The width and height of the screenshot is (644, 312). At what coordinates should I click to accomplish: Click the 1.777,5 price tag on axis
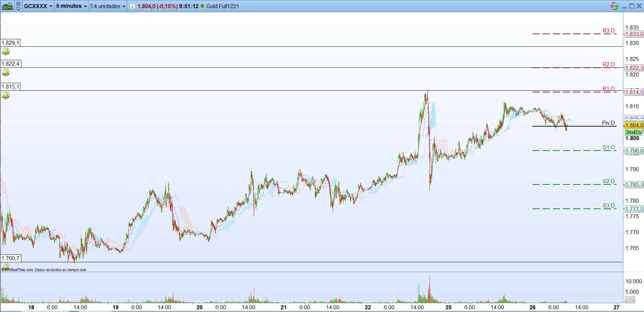(x=634, y=209)
